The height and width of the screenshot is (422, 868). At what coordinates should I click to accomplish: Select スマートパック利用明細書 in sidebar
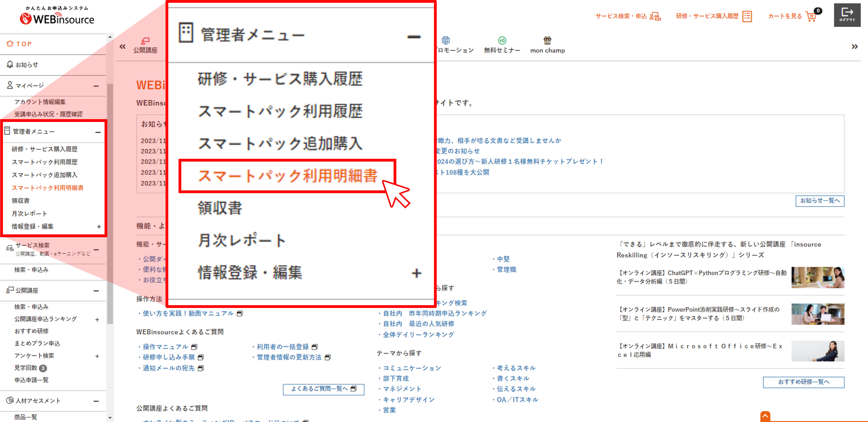[48, 188]
